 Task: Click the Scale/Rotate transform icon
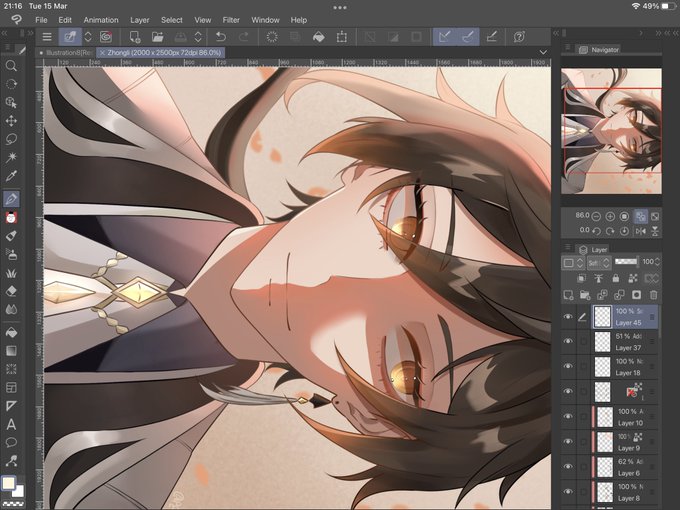tap(342, 37)
